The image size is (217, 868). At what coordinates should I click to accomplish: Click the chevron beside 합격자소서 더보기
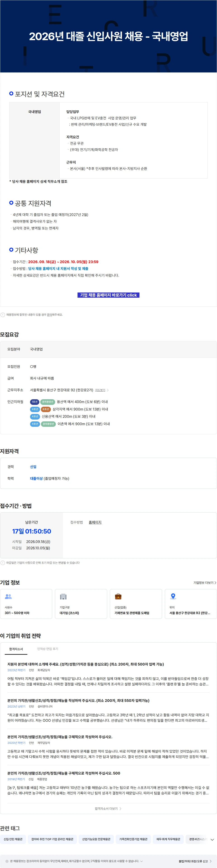[120, 808]
